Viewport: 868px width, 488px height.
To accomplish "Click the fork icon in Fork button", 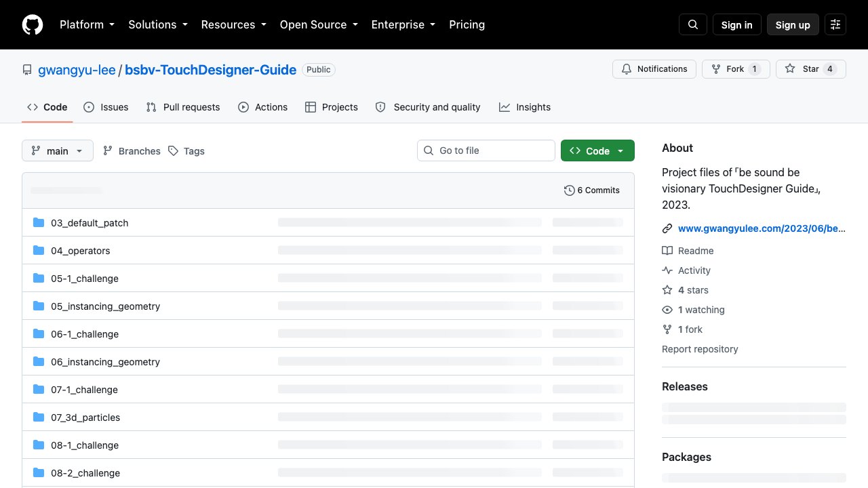I will click(x=715, y=69).
